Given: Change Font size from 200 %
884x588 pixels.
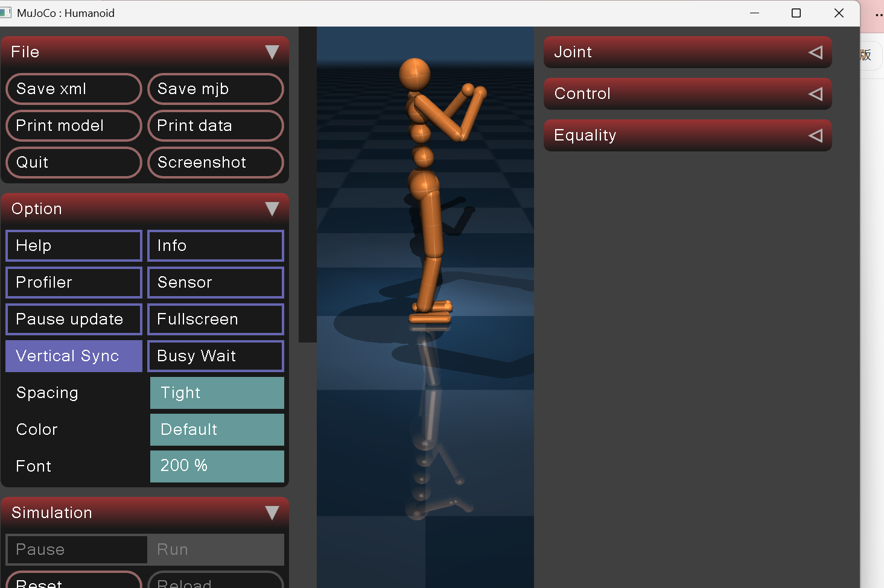Looking at the screenshot, I should 217,466.
